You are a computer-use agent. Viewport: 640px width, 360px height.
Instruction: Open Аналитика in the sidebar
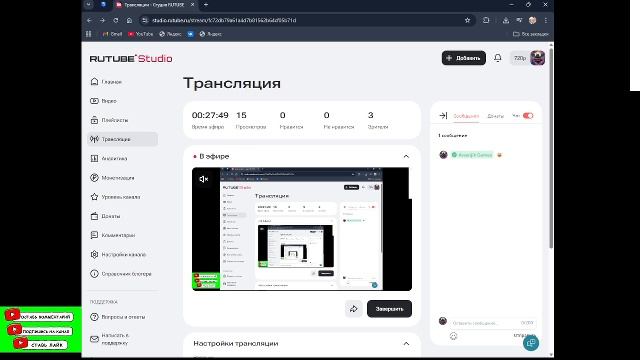109,158
